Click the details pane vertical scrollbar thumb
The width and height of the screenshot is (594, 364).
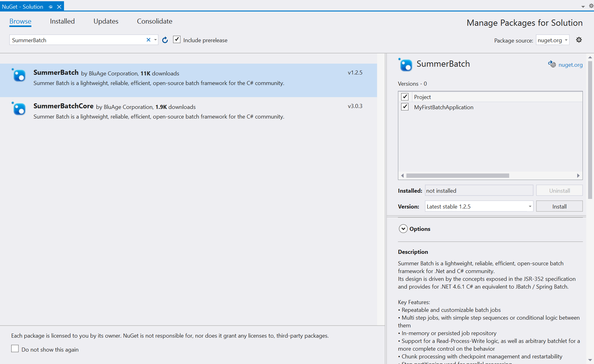pos(590,130)
